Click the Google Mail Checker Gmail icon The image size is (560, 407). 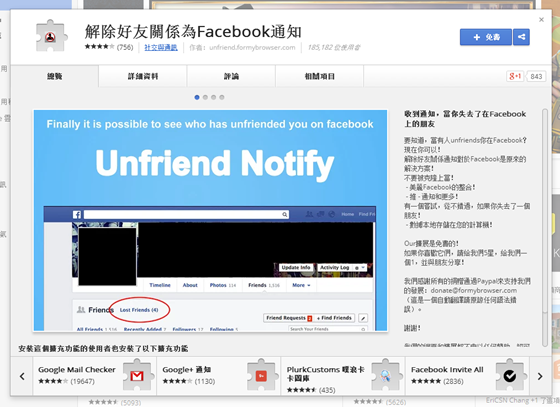(137, 375)
